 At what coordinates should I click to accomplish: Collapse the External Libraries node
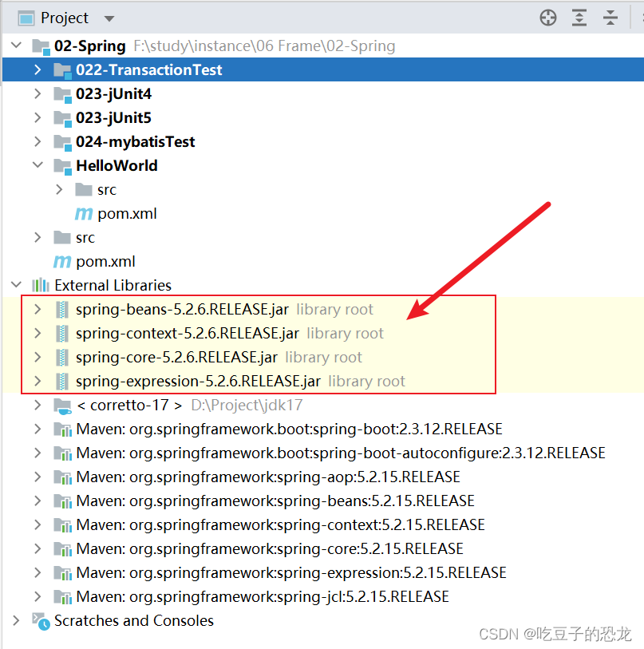pos(16,284)
